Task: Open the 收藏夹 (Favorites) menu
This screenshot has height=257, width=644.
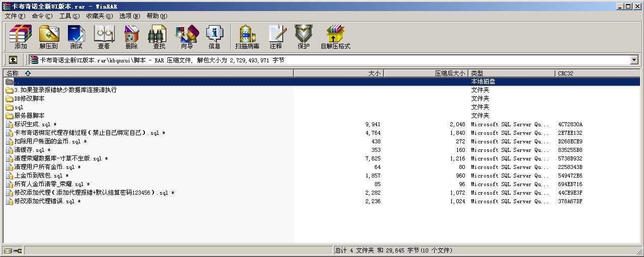Action: [99, 16]
